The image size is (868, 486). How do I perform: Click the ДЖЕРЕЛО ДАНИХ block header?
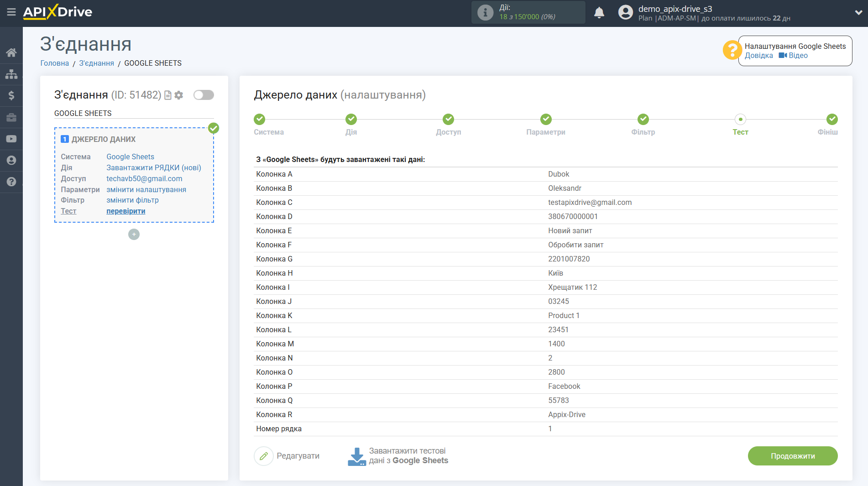[x=103, y=139]
